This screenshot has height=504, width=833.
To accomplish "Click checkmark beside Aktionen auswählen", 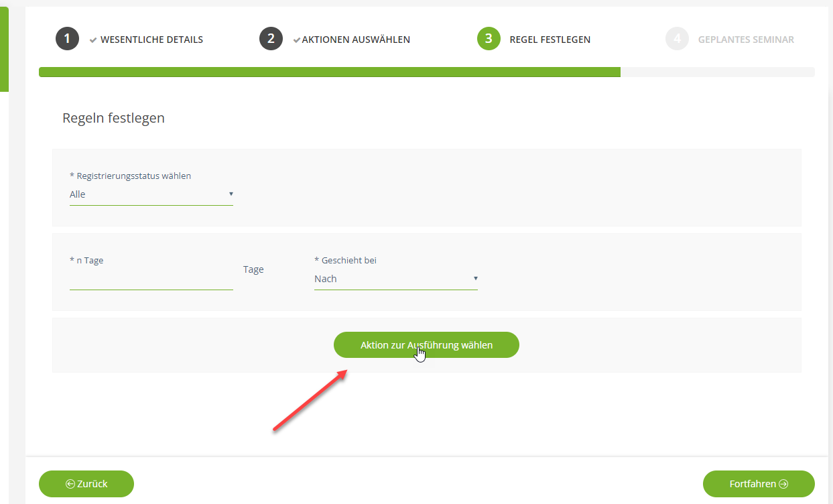I will point(297,40).
